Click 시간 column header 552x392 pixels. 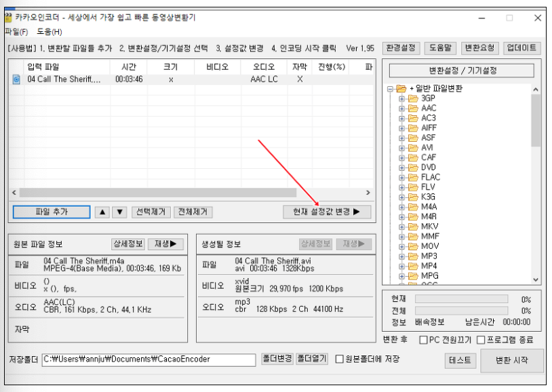[129, 66]
